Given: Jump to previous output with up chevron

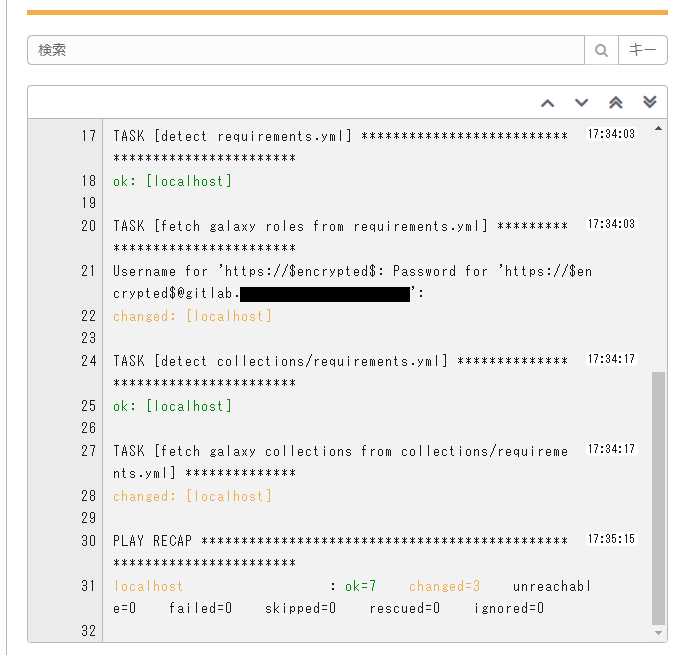Looking at the screenshot, I should click(548, 103).
